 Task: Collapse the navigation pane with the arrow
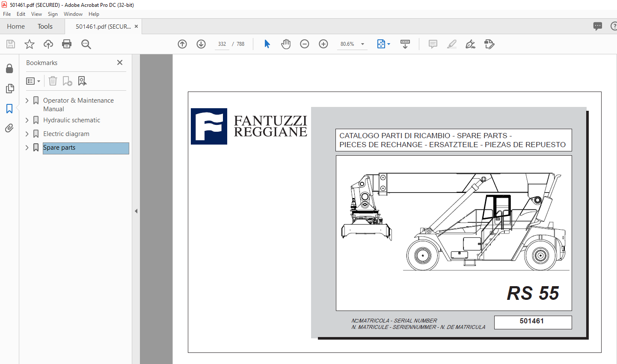click(136, 211)
